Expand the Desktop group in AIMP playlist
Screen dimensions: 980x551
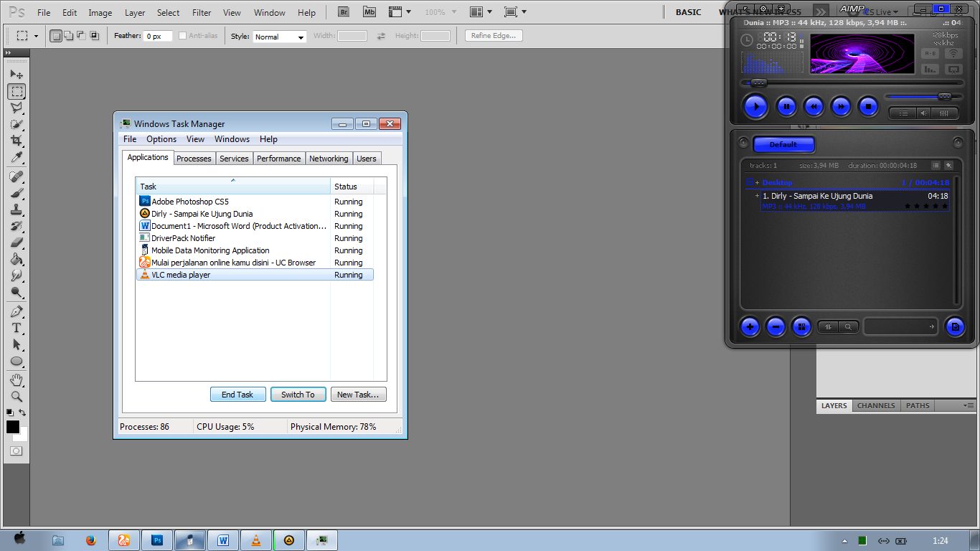click(x=757, y=183)
